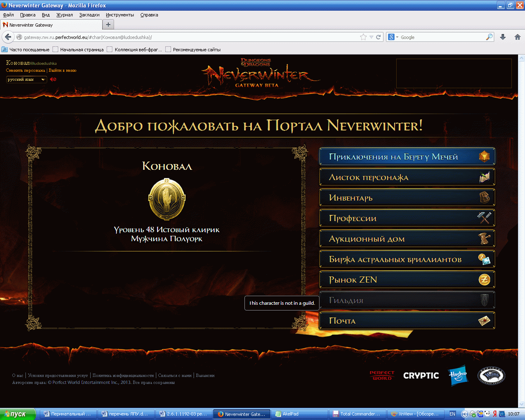Go to the Firefox home page icon

(x=518, y=37)
